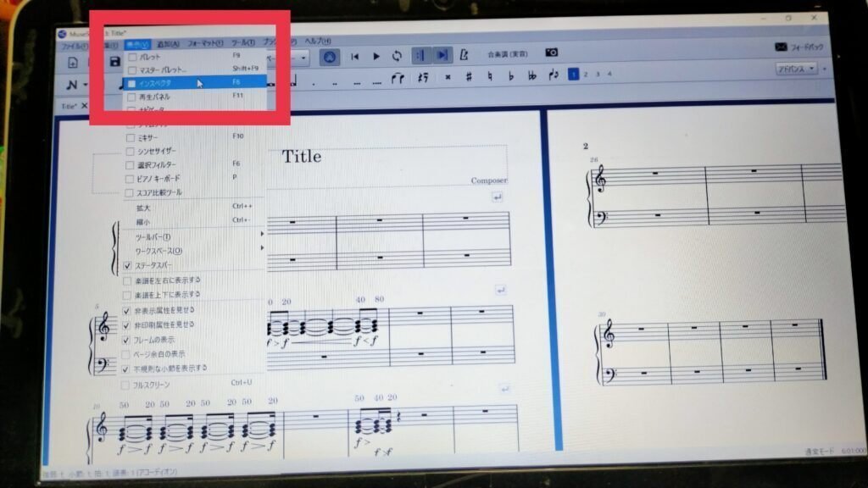Viewport: 868px width, 488px height.
Task: Apply the flat accidental
Action: click(x=510, y=75)
